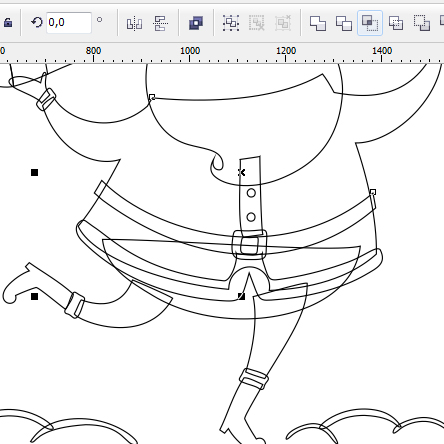Click the rotation arrow icon beside angle field

pyautogui.click(x=37, y=23)
